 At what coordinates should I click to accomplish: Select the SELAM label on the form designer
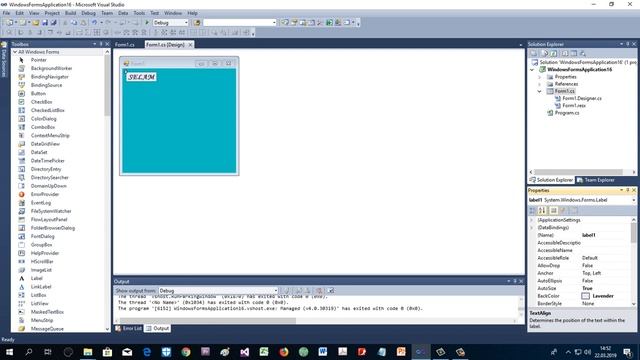pyautogui.click(x=141, y=77)
